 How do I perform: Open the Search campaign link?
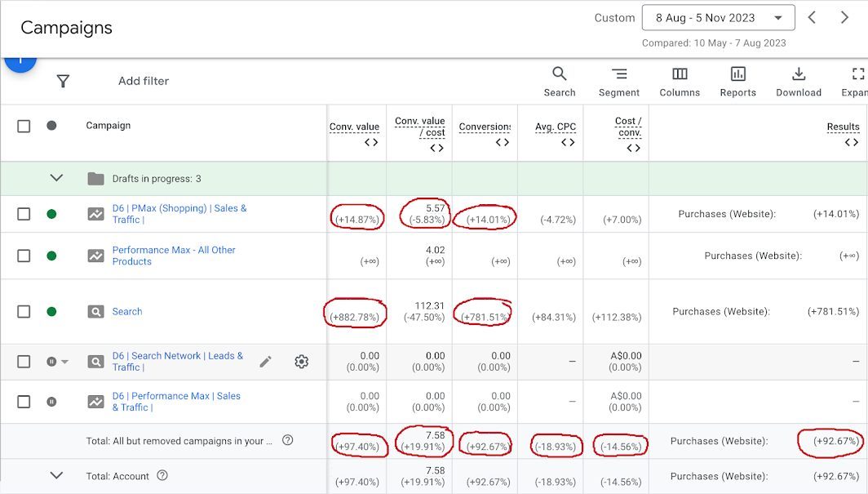pos(127,312)
